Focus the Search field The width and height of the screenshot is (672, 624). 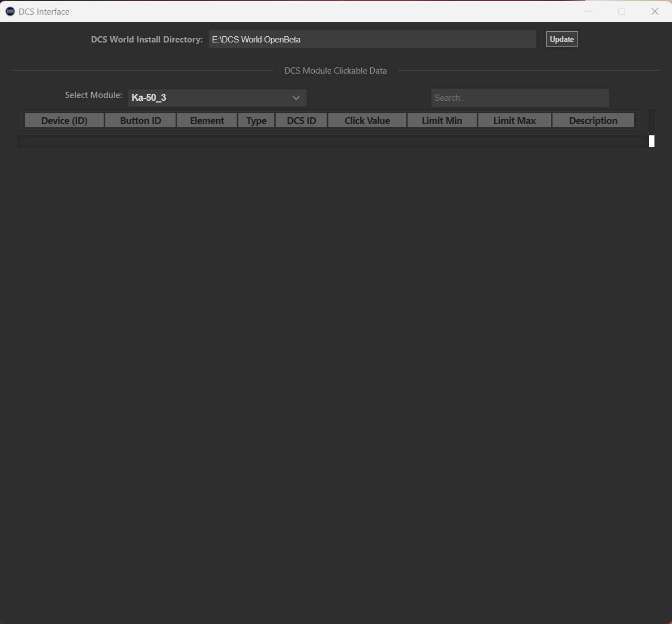click(x=520, y=98)
